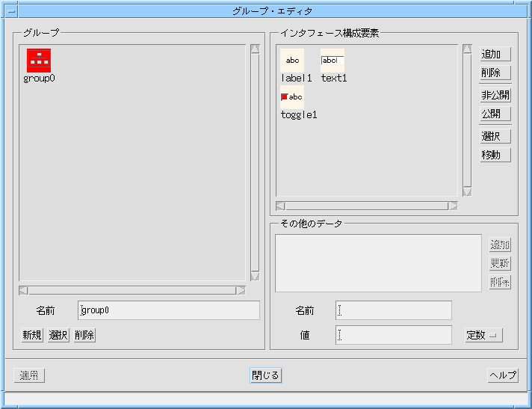
Task: Click the group list vertical scrollbar track
Action: (255, 162)
